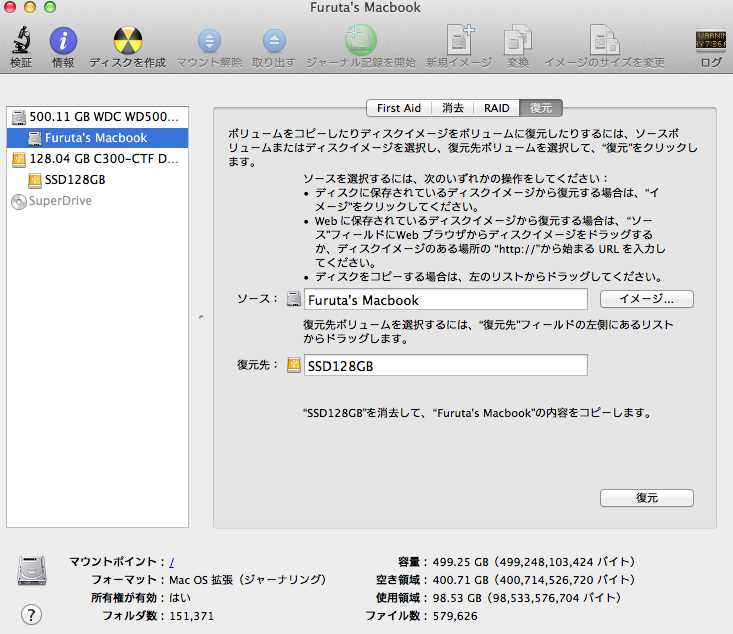This screenshot has width=733, height=634.
Task: Click the 所有権が有効 value はい
Action: tap(180, 598)
